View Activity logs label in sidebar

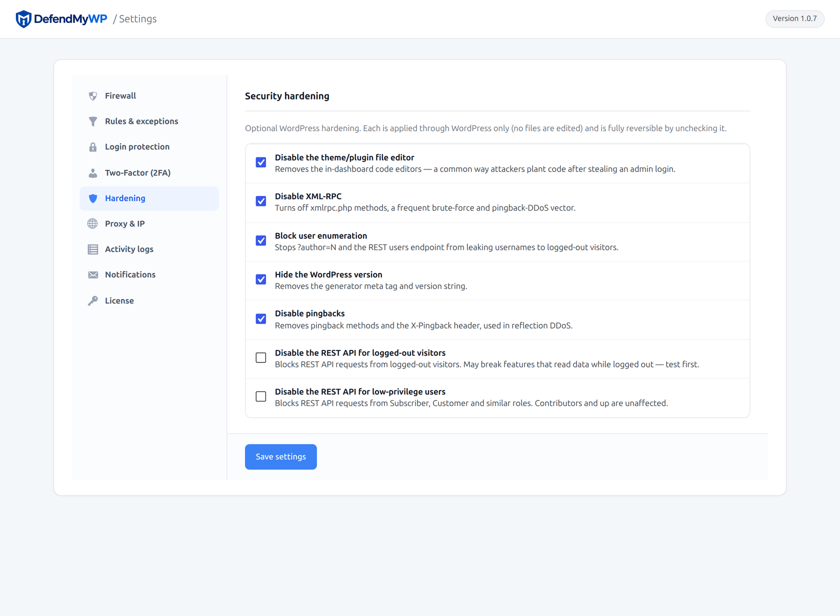pyautogui.click(x=129, y=249)
